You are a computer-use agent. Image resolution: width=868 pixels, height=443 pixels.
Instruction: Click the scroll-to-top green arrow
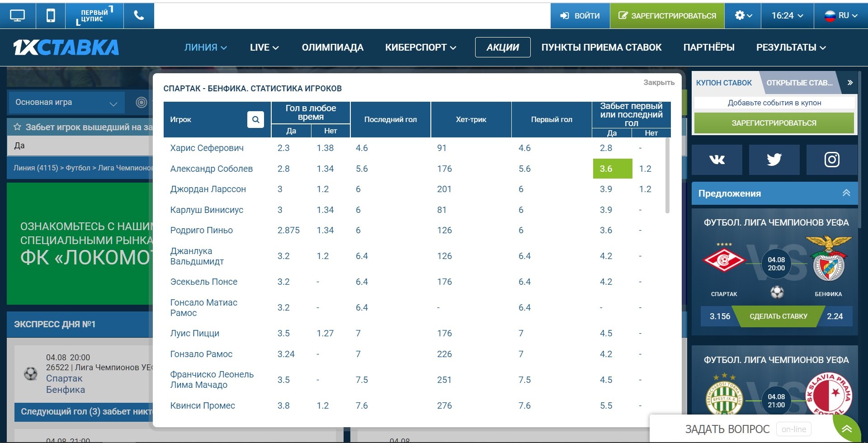(x=847, y=429)
